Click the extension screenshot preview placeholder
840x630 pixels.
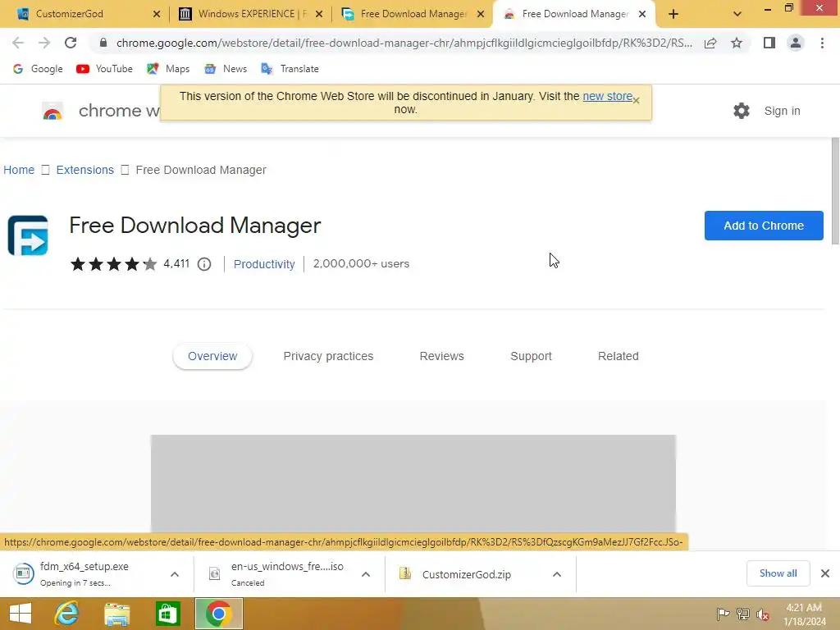pyautogui.click(x=413, y=484)
